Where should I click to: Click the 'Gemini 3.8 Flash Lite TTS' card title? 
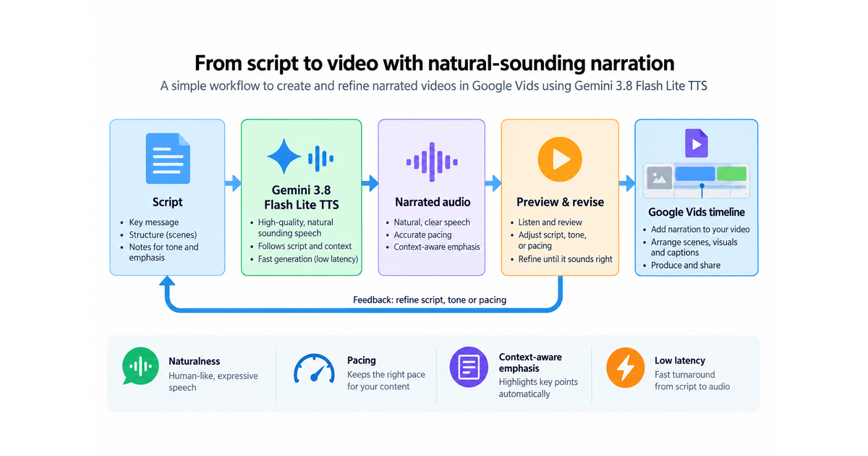click(301, 196)
